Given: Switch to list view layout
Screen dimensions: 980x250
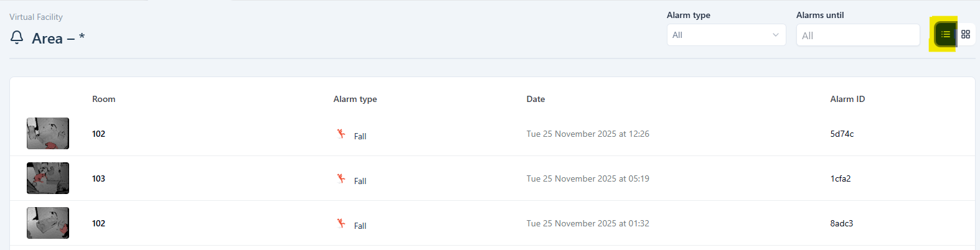Looking at the screenshot, I should click(945, 34).
